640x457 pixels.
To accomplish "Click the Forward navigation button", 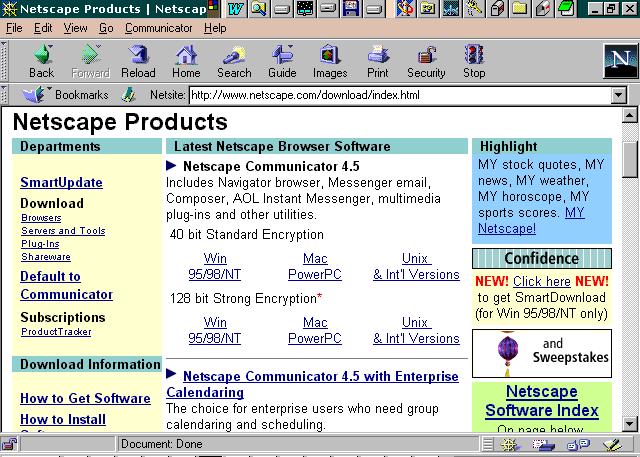I will click(90, 61).
